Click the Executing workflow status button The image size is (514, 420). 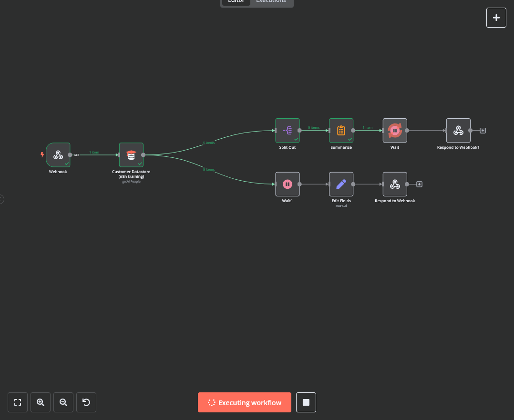pos(244,402)
